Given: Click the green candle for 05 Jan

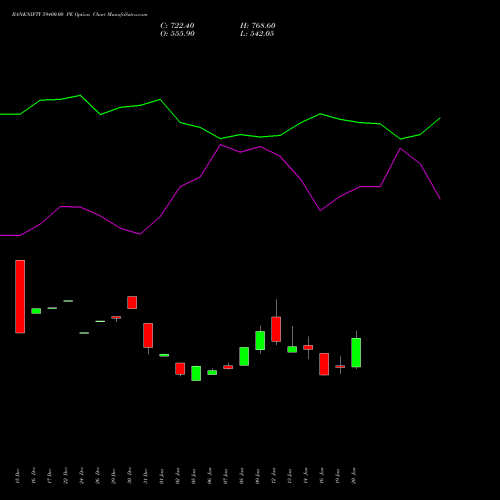Looking at the screenshot, I should (x=196, y=373).
